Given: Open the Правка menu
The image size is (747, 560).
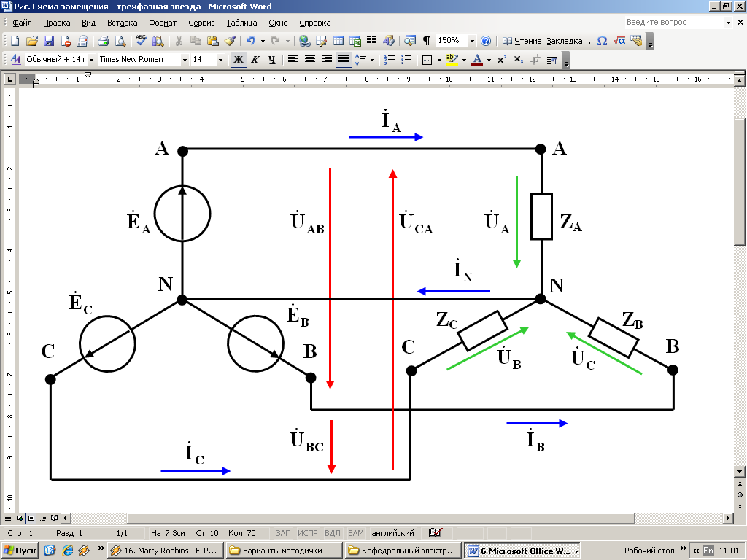Looking at the screenshot, I should pyautogui.click(x=57, y=23).
